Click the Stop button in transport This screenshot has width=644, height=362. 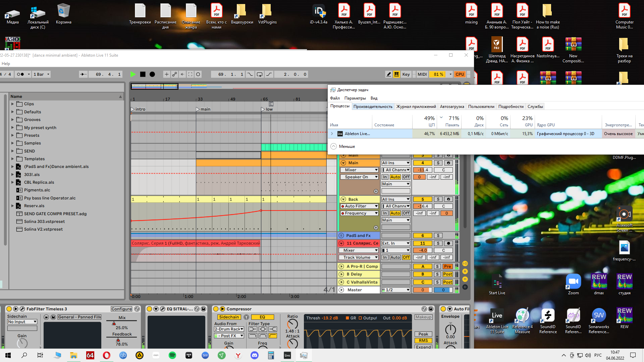coord(143,74)
